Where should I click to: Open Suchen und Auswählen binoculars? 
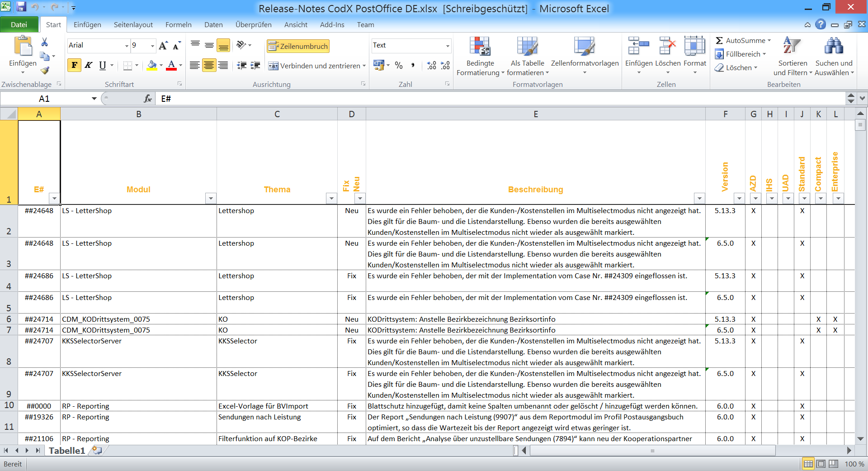click(x=834, y=57)
